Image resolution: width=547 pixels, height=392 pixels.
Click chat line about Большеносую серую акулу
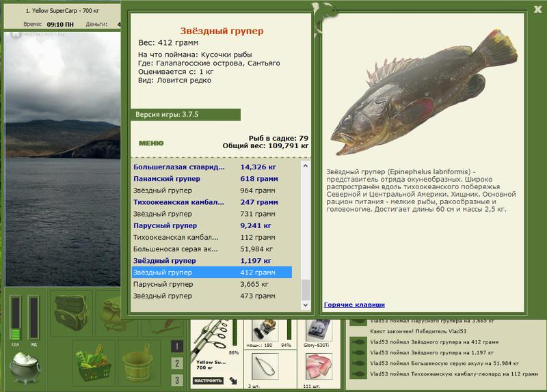tap(444, 363)
